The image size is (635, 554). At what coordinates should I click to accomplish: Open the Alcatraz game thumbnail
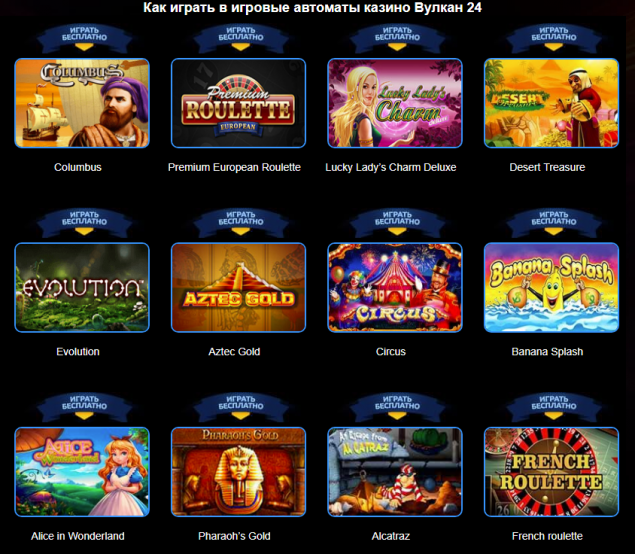[395, 472]
